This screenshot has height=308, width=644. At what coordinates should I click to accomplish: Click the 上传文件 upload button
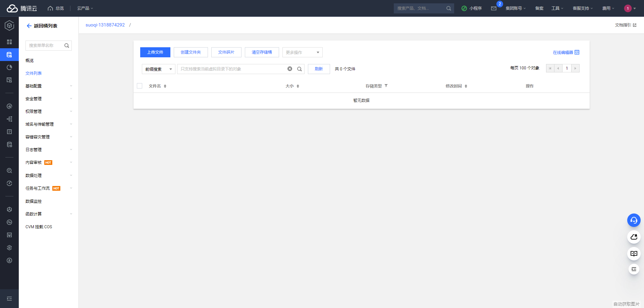pyautogui.click(x=155, y=52)
